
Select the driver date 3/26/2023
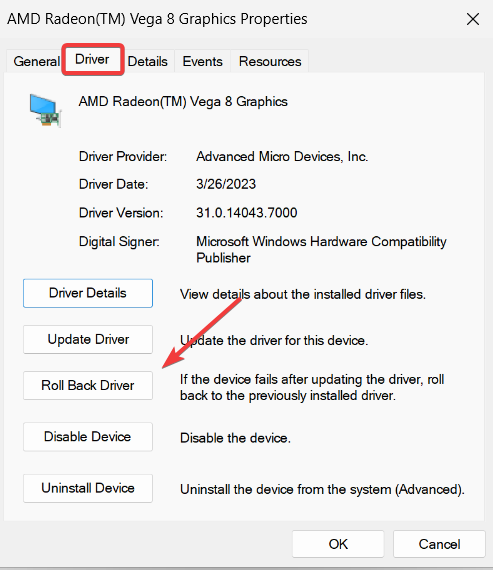click(x=226, y=184)
